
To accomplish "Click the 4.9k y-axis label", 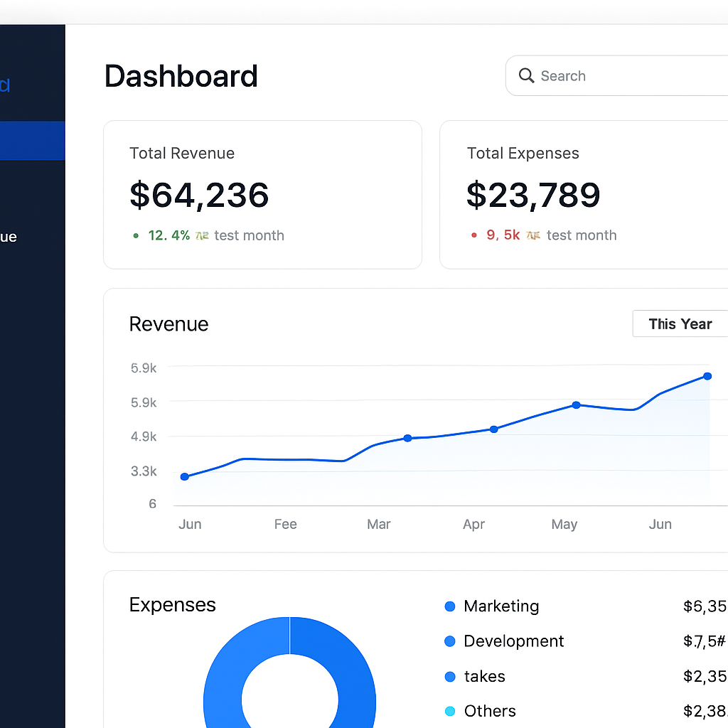I will click(144, 437).
